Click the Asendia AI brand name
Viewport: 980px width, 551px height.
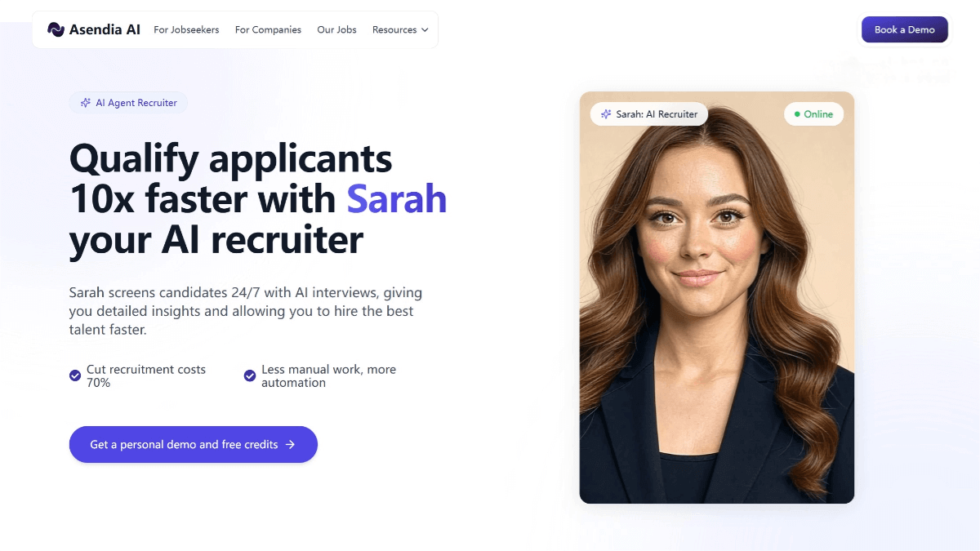coord(105,29)
